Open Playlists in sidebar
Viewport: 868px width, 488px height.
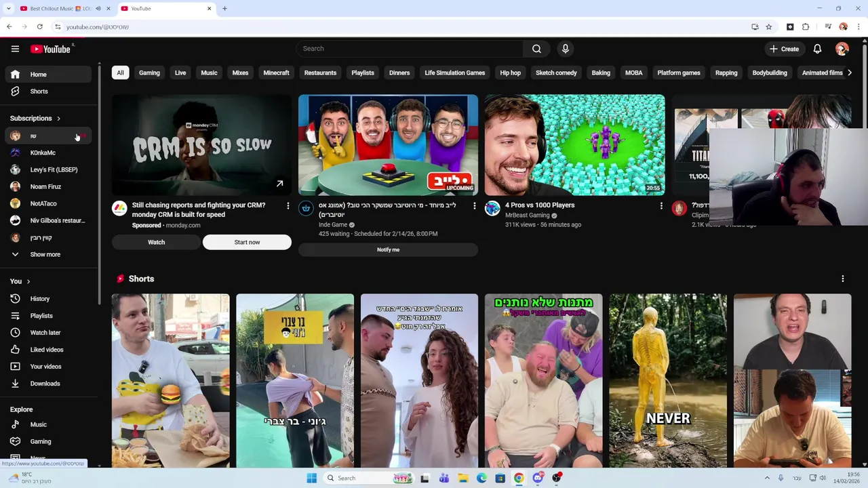(48, 316)
